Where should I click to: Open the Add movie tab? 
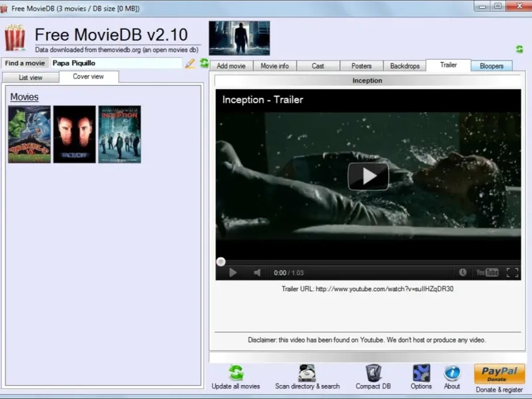pos(231,66)
